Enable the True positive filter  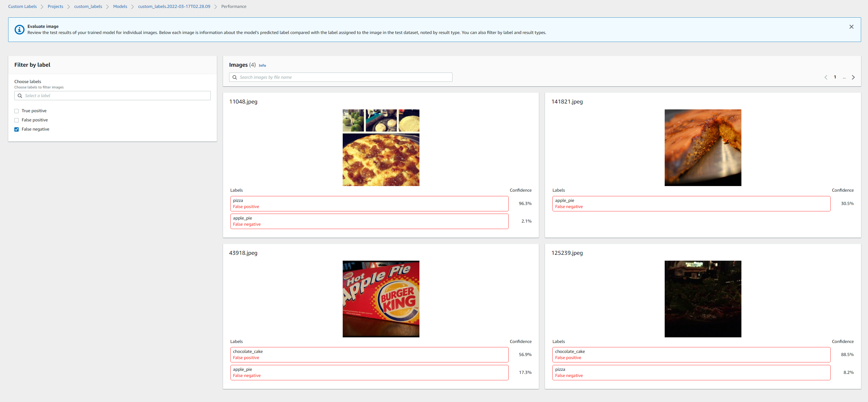17,111
